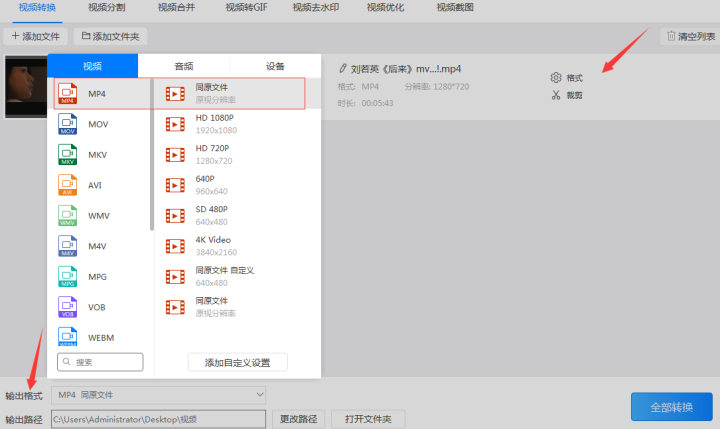Viewport: 720px width, 429px height.
Task: Go to the 视频去水印 tab
Action: pyautogui.click(x=316, y=8)
